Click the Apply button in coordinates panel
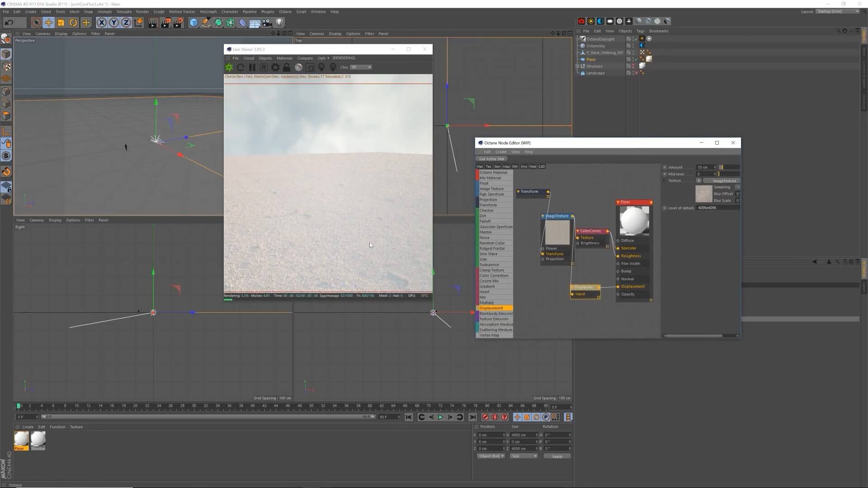The width and height of the screenshot is (868, 488). (x=557, y=456)
